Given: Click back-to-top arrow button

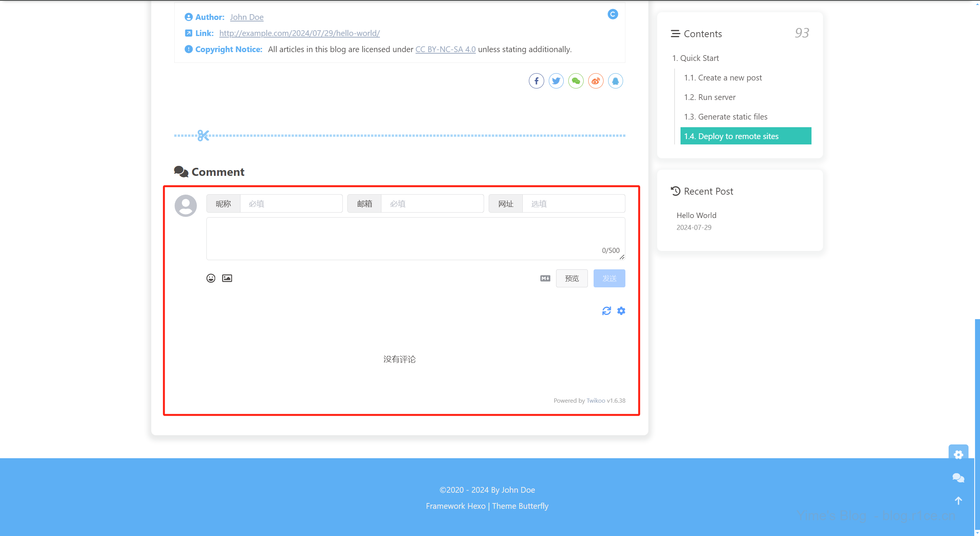Looking at the screenshot, I should (x=958, y=501).
